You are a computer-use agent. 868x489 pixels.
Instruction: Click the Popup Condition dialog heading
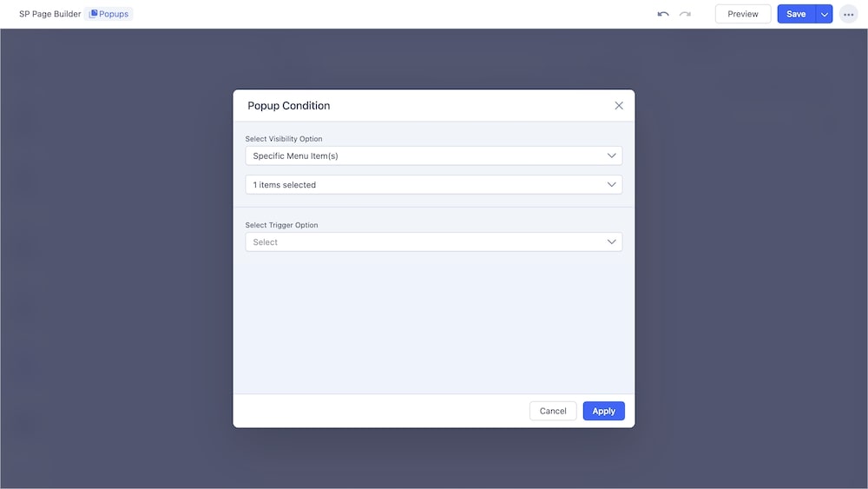click(x=289, y=106)
